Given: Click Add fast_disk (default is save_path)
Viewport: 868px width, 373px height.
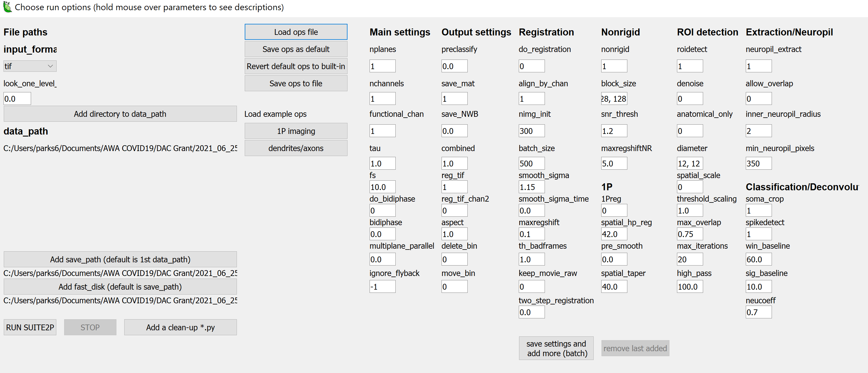Looking at the screenshot, I should coord(120,286).
